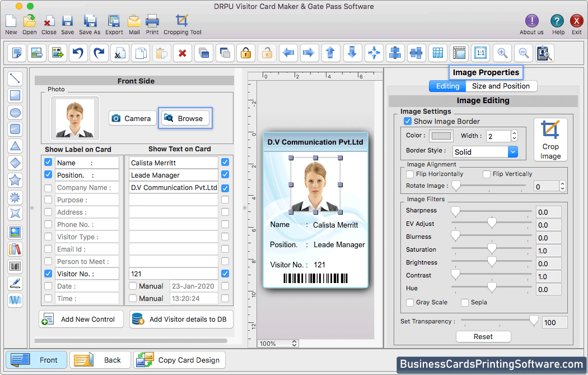Enable the Company Name label checkbox
588x375 pixels.
coord(48,188)
